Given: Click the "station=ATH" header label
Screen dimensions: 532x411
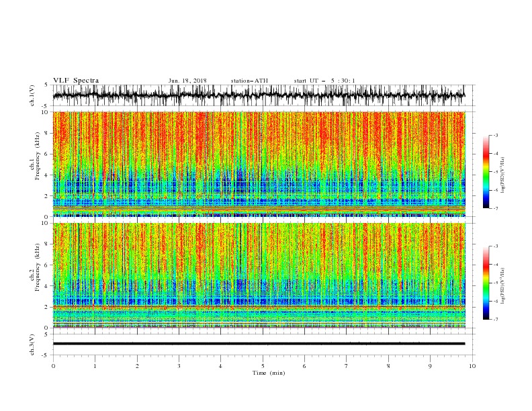Looking at the screenshot, I should 249,81.
